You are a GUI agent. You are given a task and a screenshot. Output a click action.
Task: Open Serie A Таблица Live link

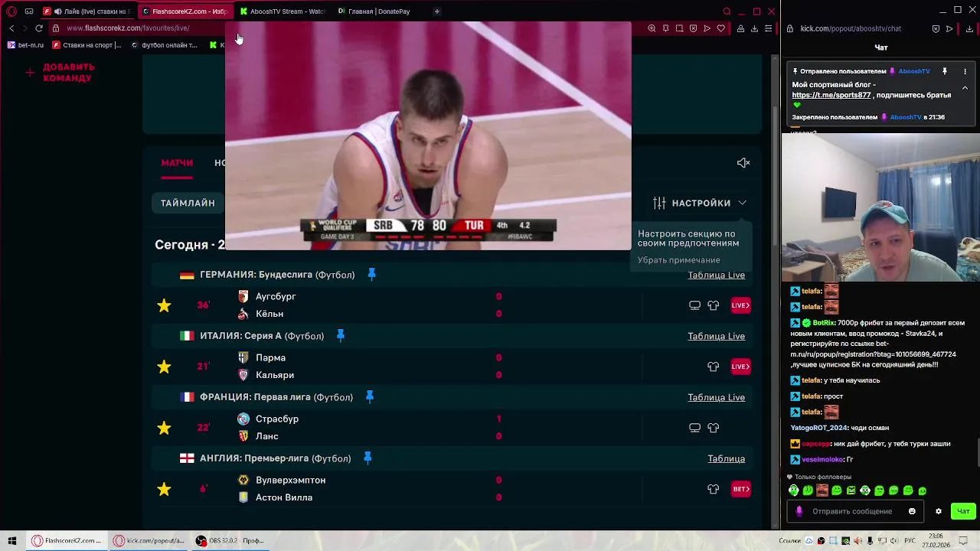(x=716, y=336)
